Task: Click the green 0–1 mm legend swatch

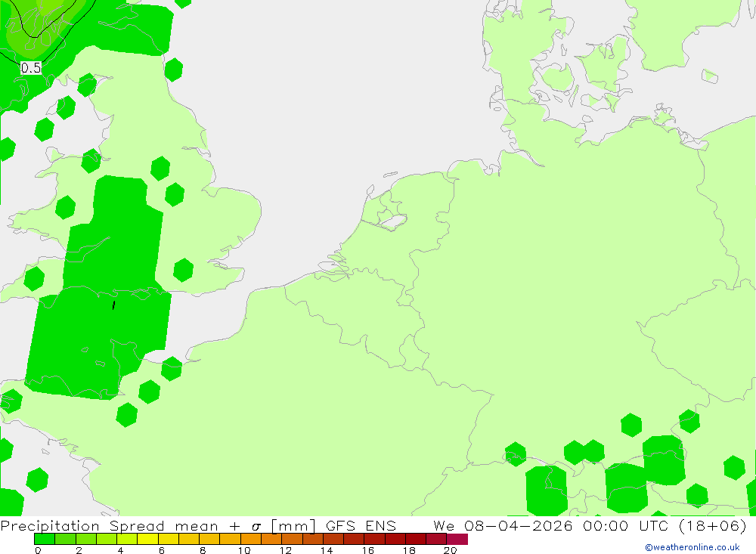Action: 45,539
